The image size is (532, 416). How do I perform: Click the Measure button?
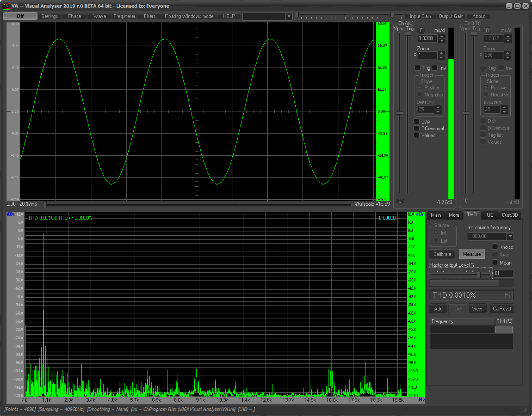click(472, 254)
